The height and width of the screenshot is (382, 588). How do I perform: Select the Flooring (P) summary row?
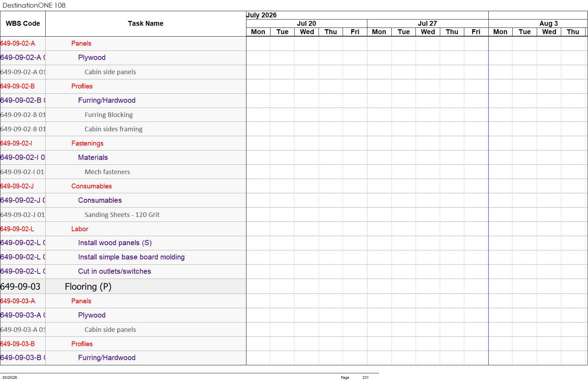(x=123, y=287)
